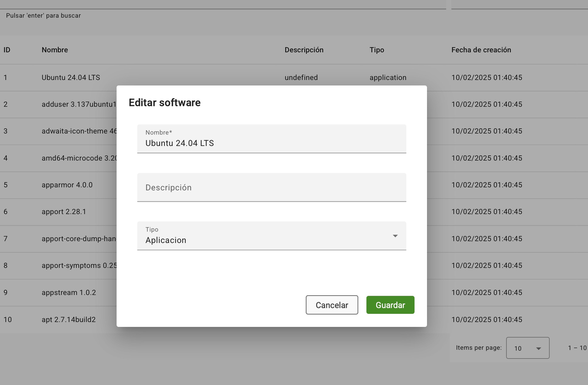Click the apport 2.28.1 row entry
The width and height of the screenshot is (588, 385).
pos(64,212)
